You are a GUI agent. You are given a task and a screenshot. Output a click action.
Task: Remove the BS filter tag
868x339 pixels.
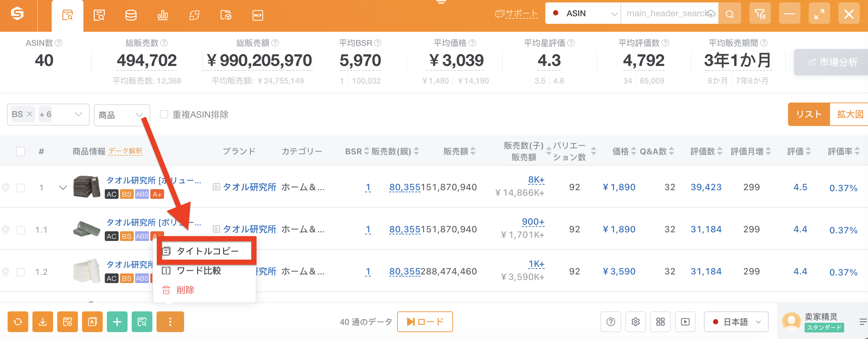point(30,114)
